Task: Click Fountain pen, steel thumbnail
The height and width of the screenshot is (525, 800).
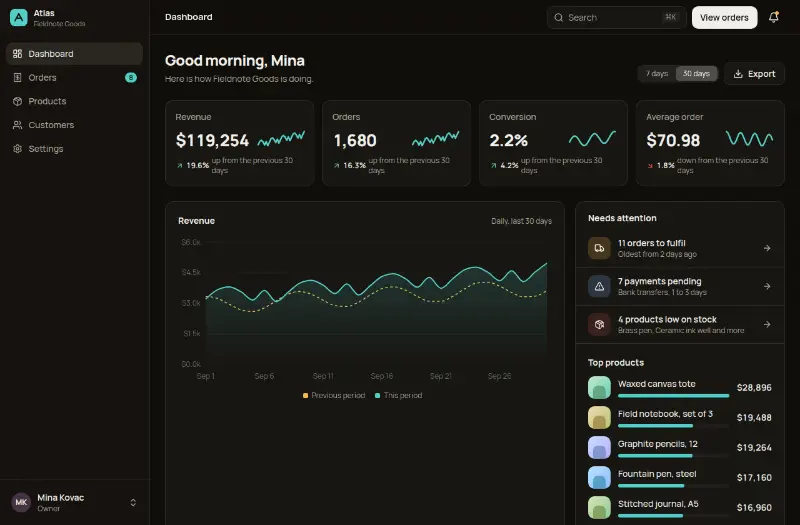Action: pyautogui.click(x=599, y=478)
